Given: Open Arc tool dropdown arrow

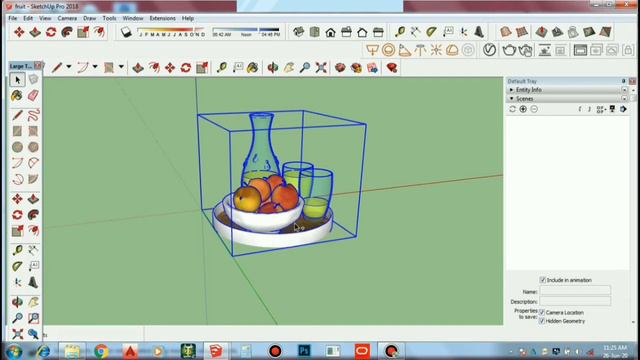Looking at the screenshot, I should (95, 67).
